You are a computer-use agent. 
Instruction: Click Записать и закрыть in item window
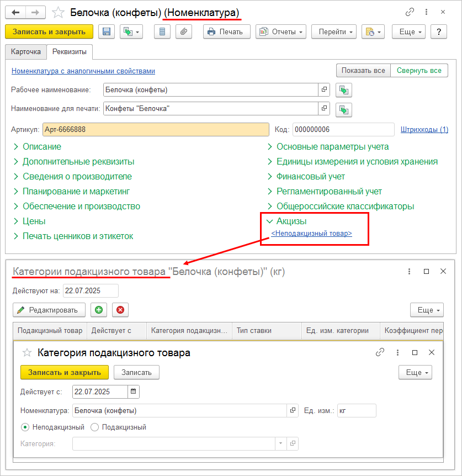(x=49, y=31)
